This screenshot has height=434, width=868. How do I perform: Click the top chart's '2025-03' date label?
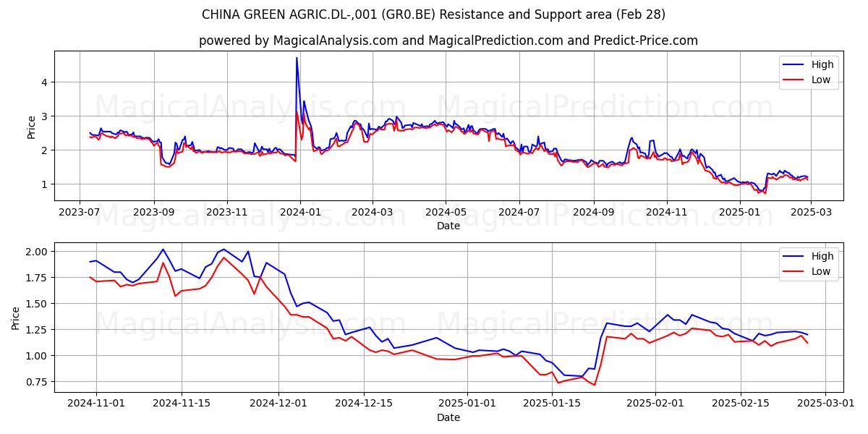coord(810,212)
